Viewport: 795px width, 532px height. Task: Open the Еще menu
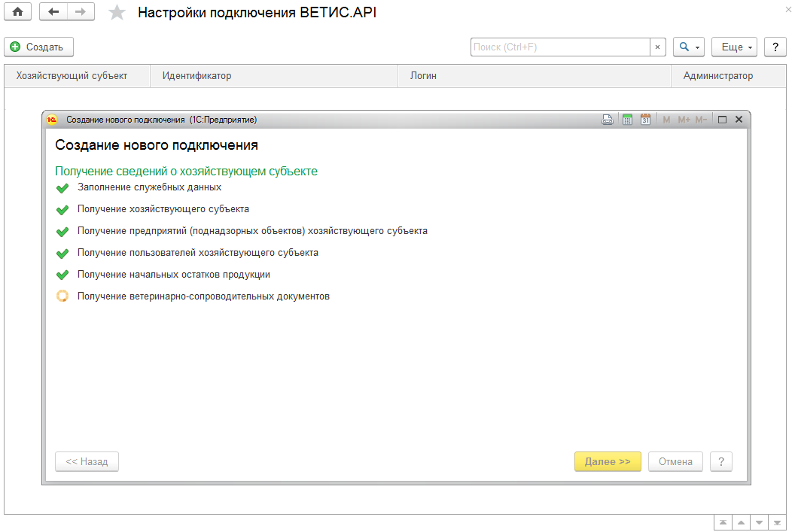pyautogui.click(x=735, y=47)
